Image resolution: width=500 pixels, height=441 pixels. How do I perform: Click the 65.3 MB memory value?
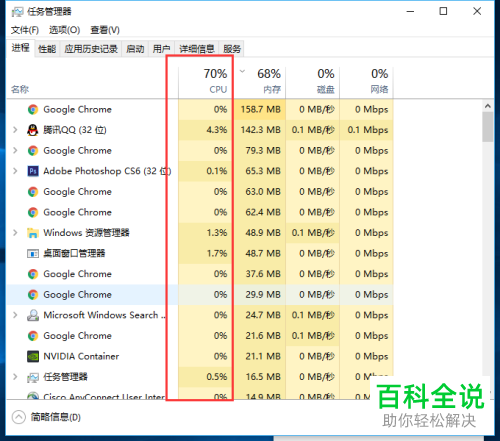tap(263, 171)
